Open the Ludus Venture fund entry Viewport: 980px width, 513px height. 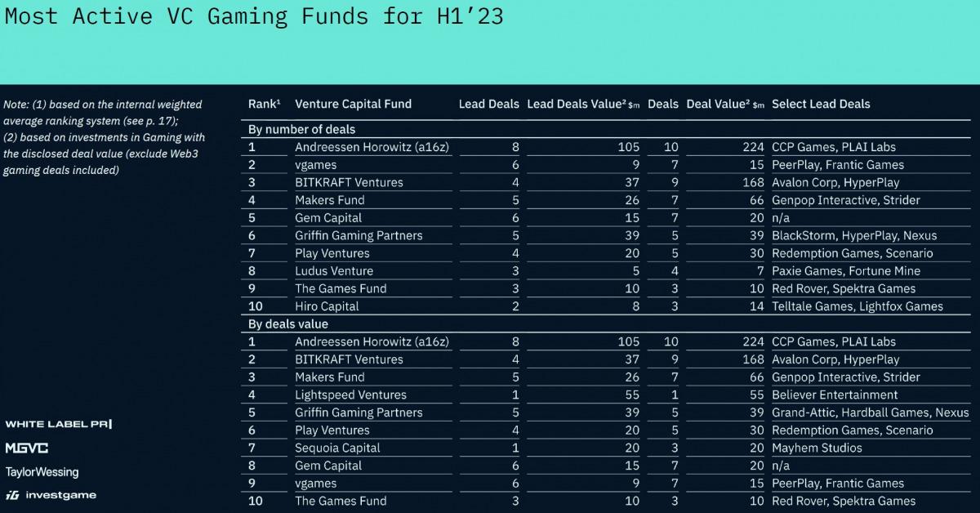click(334, 271)
